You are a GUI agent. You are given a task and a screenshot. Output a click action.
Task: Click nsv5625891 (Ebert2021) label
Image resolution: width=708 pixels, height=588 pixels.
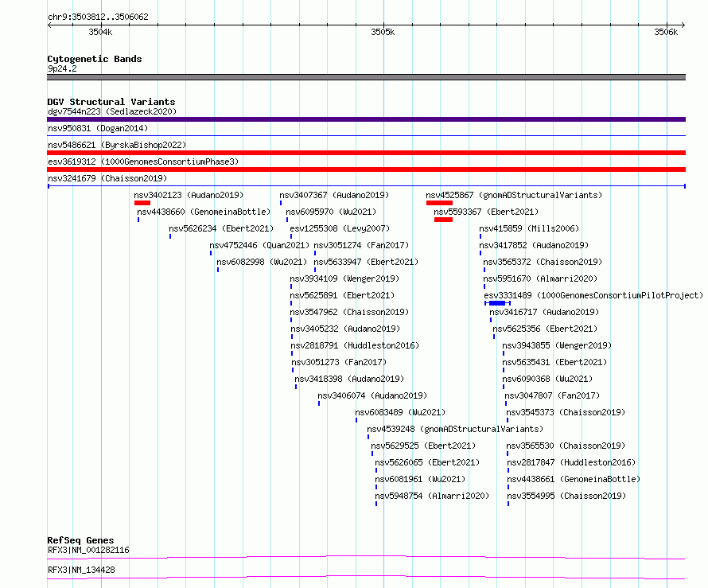342,295
